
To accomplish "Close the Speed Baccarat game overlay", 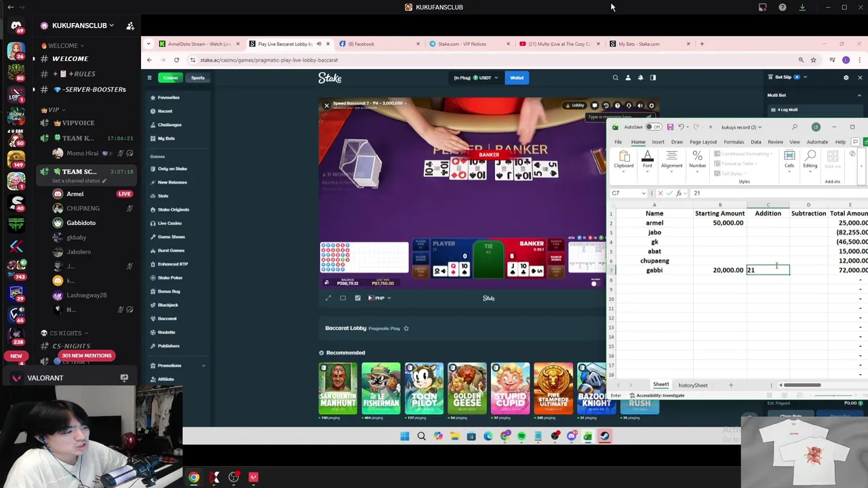I will 326,106.
